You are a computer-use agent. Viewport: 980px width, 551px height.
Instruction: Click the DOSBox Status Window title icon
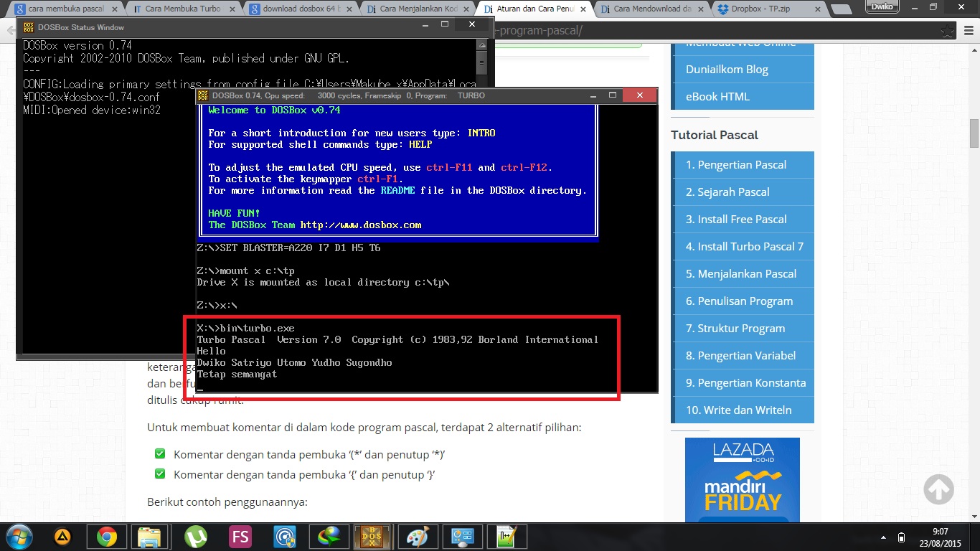[x=29, y=27]
